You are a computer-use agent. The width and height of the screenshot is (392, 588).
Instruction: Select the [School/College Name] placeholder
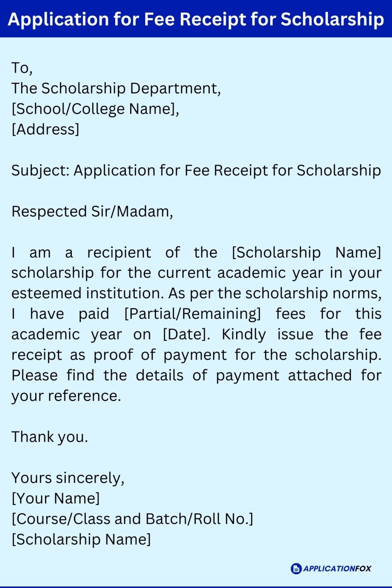pos(95,109)
